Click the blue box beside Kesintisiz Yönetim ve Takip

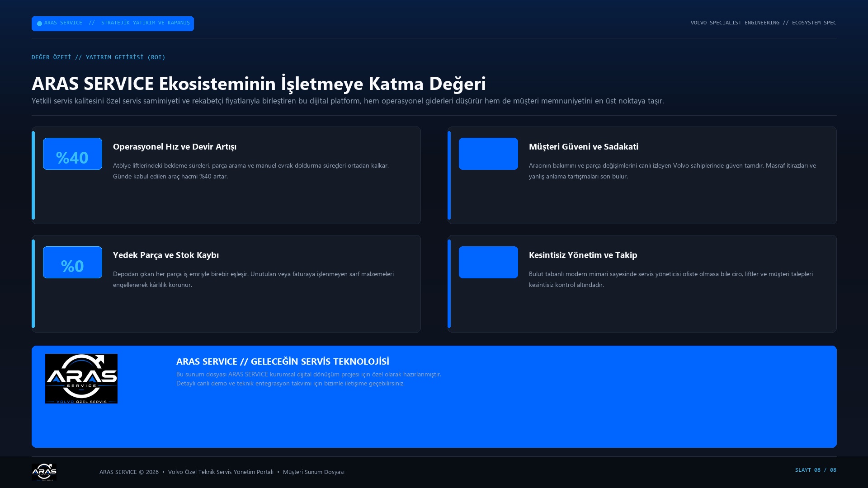[x=488, y=262]
